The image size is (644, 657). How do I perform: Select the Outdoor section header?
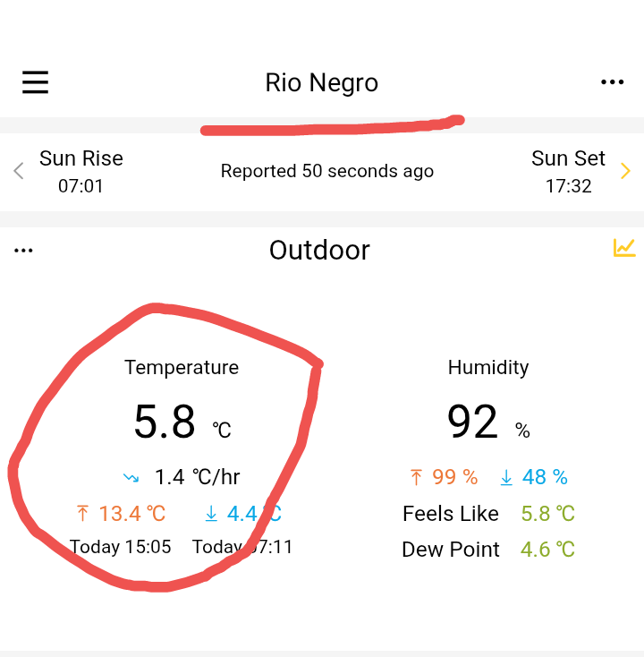319,250
